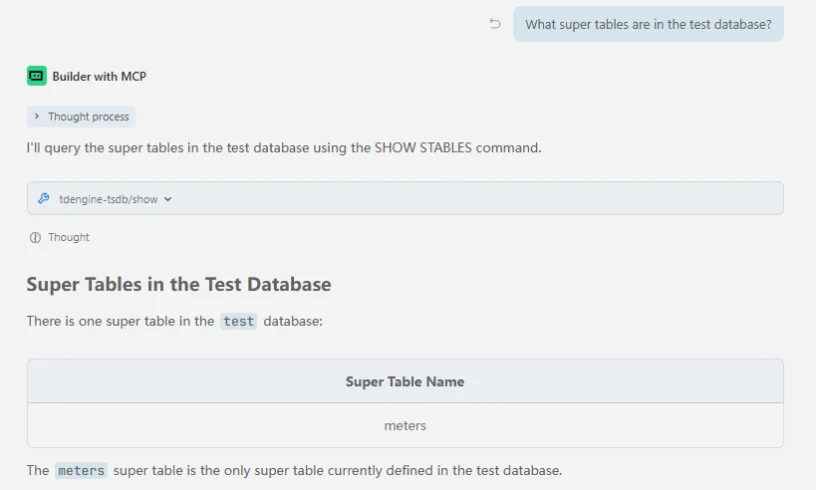Click the user question message bubble
This screenshot has height=490, width=816.
point(648,24)
